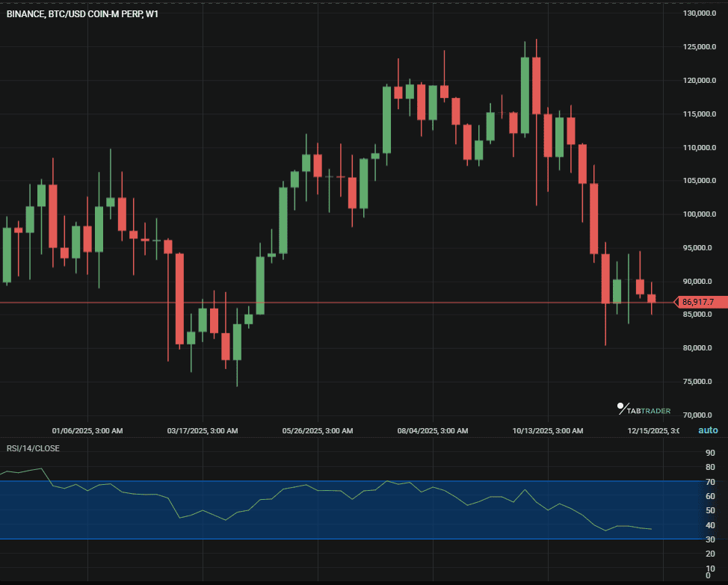Click the TabTrader logo watermark
Viewport: 728px width, 585px height.
tap(644, 409)
